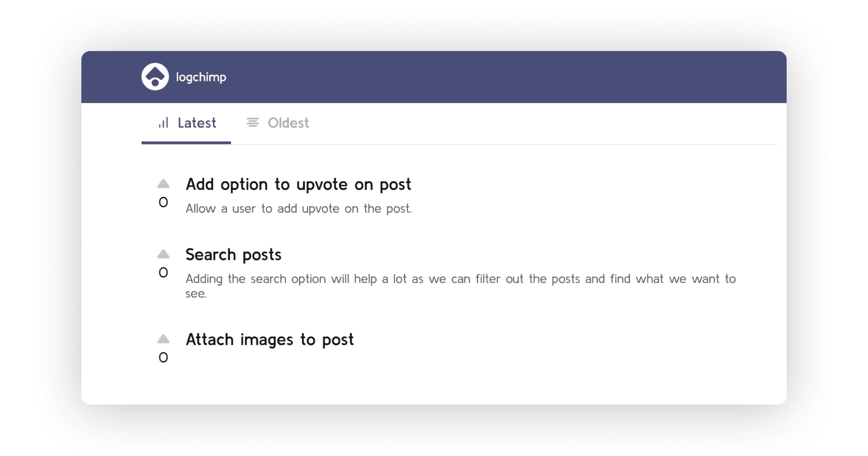
Task: Click the logchimp logo icon
Action: point(155,77)
